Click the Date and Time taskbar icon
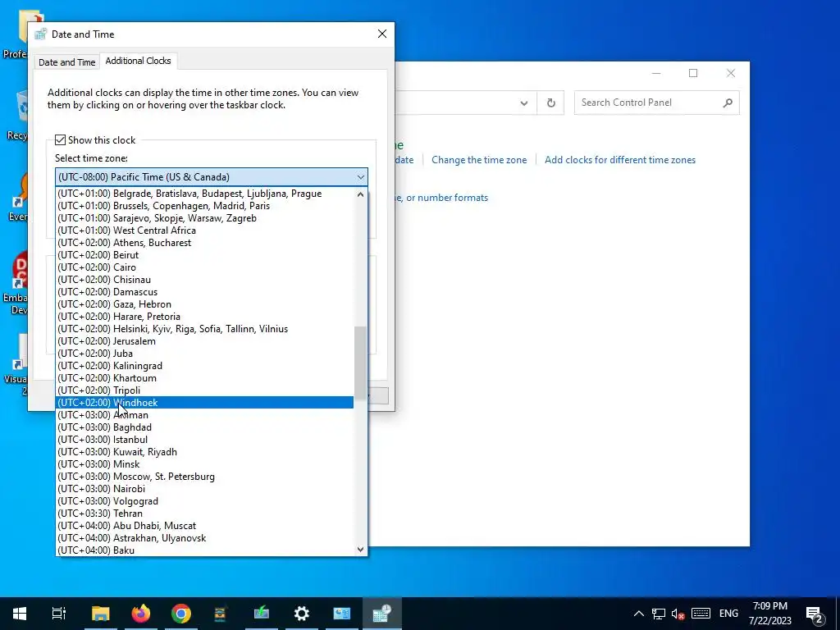 point(381,614)
